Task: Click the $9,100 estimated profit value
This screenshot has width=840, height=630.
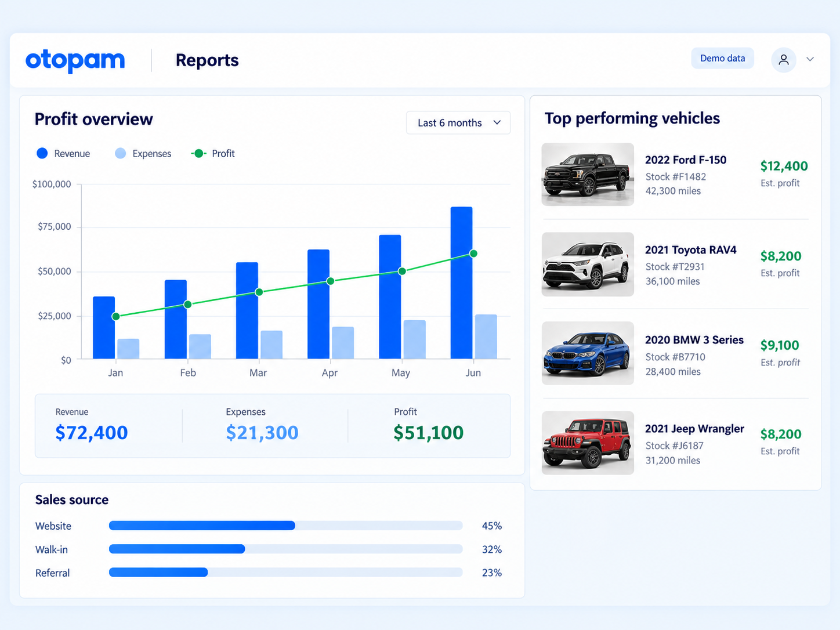Action: [x=780, y=346]
